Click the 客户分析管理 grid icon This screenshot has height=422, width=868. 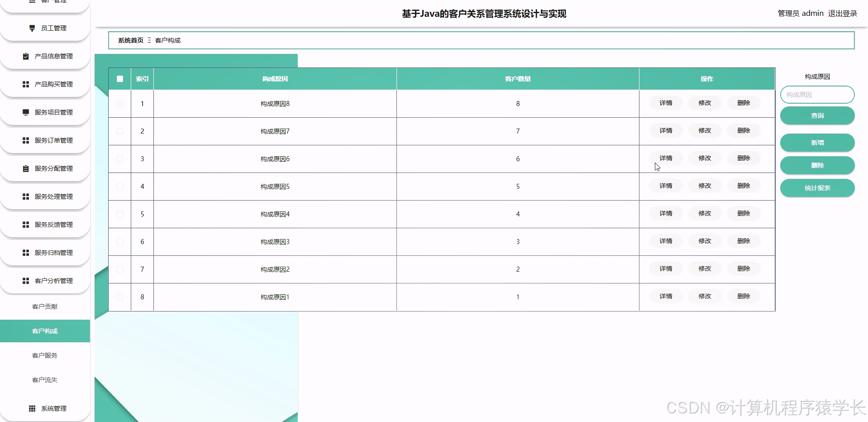26,281
